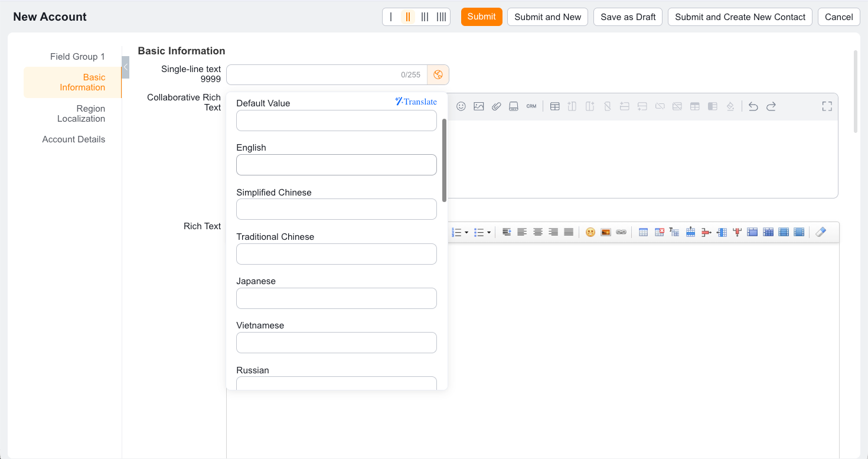
Task: Insert picture in Rich Text toolbar
Action: click(605, 232)
